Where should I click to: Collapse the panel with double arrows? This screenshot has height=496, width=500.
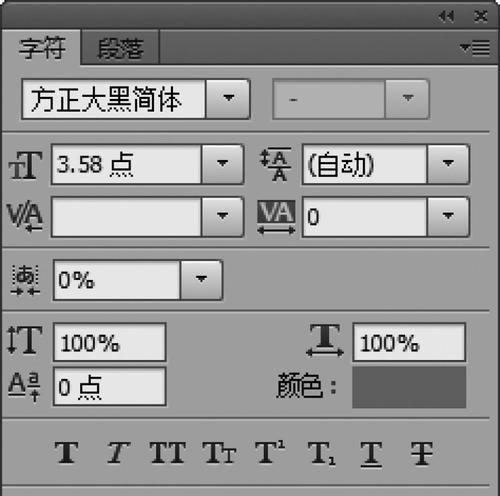(x=446, y=16)
